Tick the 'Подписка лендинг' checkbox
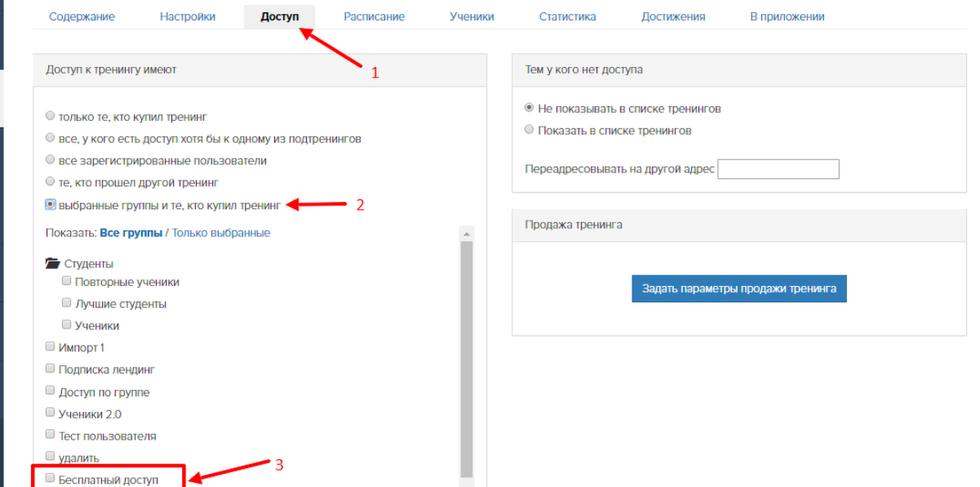The image size is (980, 487). (51, 369)
